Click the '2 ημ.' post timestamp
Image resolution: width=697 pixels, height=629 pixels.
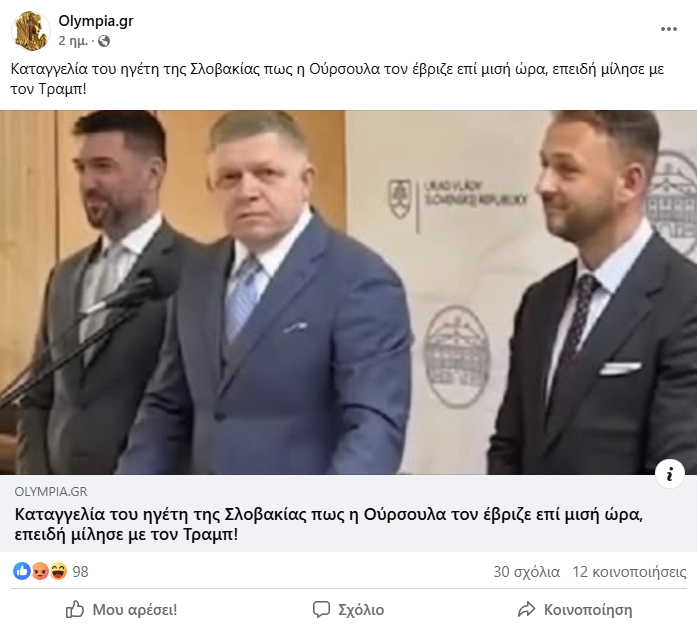tap(73, 41)
